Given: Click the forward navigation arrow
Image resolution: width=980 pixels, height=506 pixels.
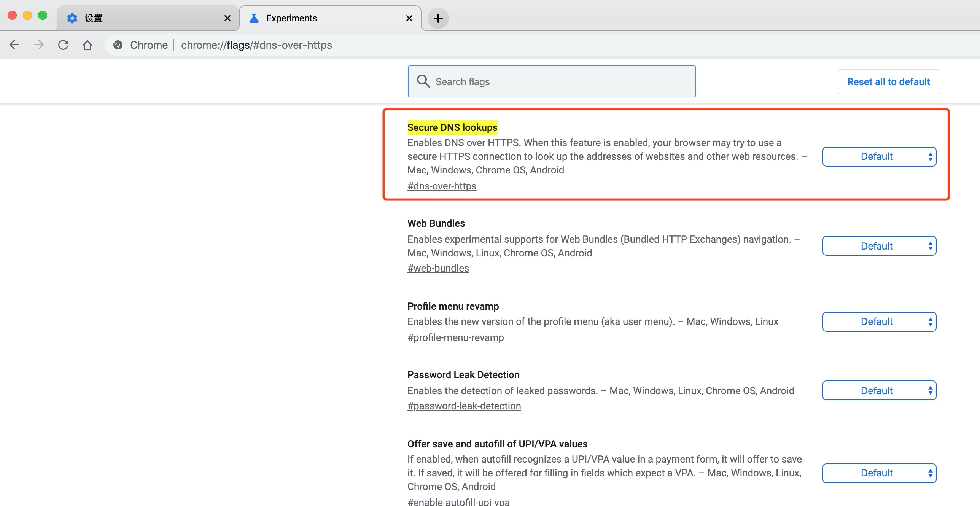Looking at the screenshot, I should click(38, 45).
